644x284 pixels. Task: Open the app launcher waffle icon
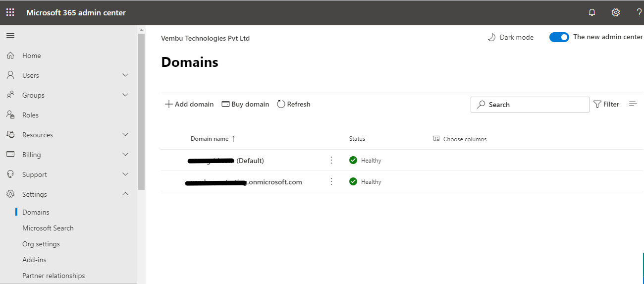(10, 12)
